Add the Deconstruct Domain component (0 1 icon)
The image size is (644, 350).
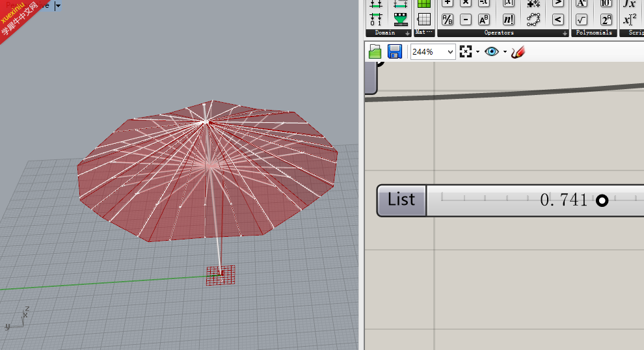coord(376,19)
